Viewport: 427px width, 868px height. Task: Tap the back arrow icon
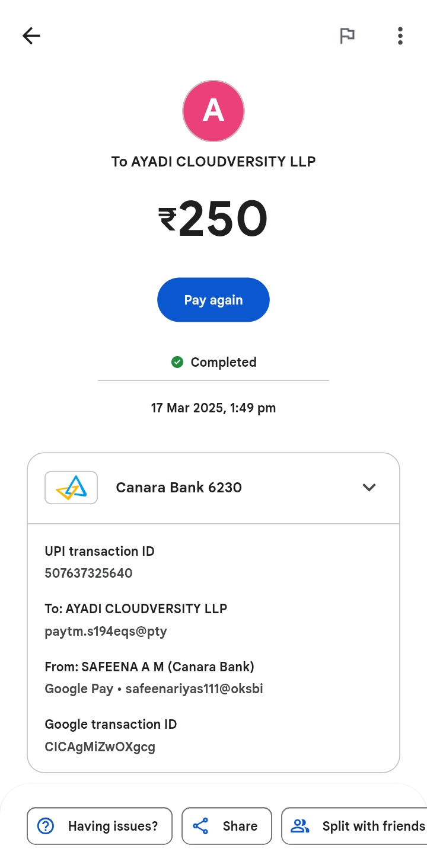31,36
